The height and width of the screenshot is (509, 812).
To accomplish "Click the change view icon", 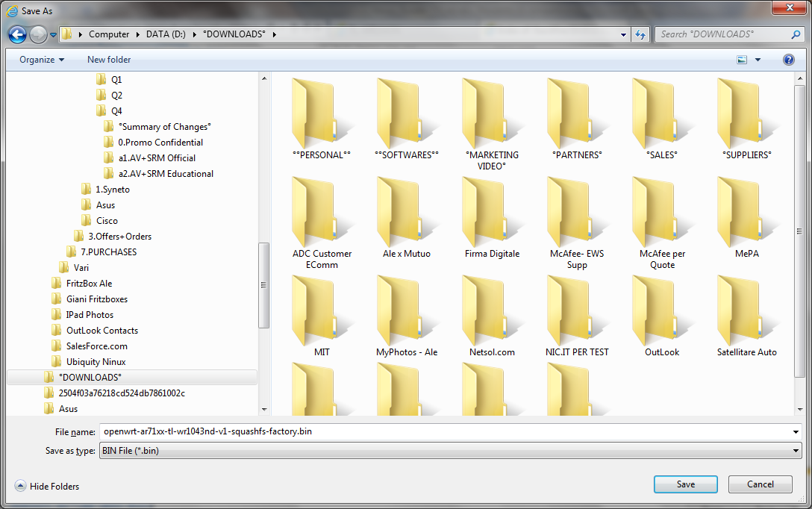I will click(742, 60).
